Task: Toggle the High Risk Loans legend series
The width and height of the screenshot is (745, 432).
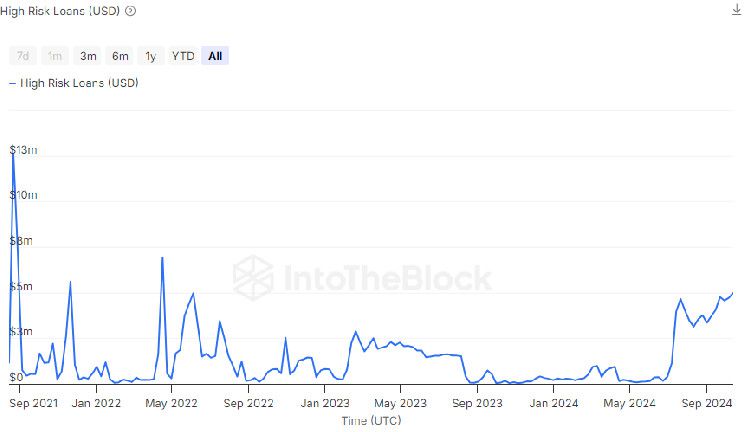Action: coord(74,83)
